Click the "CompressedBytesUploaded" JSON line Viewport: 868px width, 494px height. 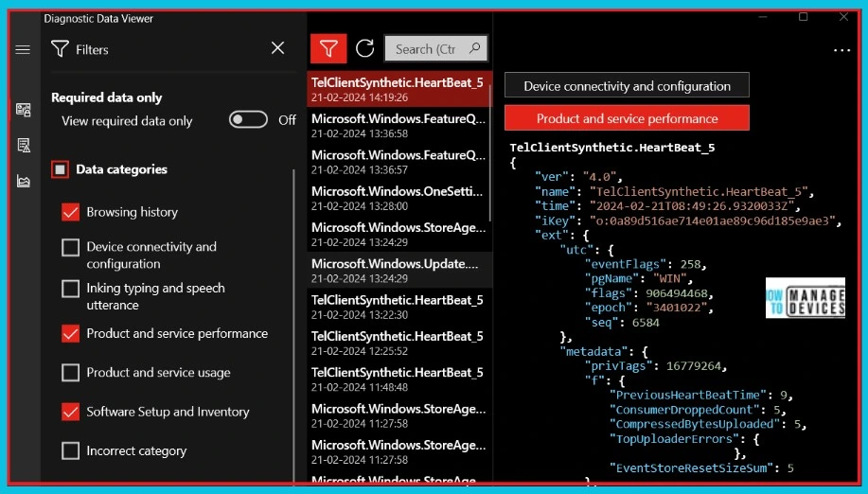click(x=708, y=424)
